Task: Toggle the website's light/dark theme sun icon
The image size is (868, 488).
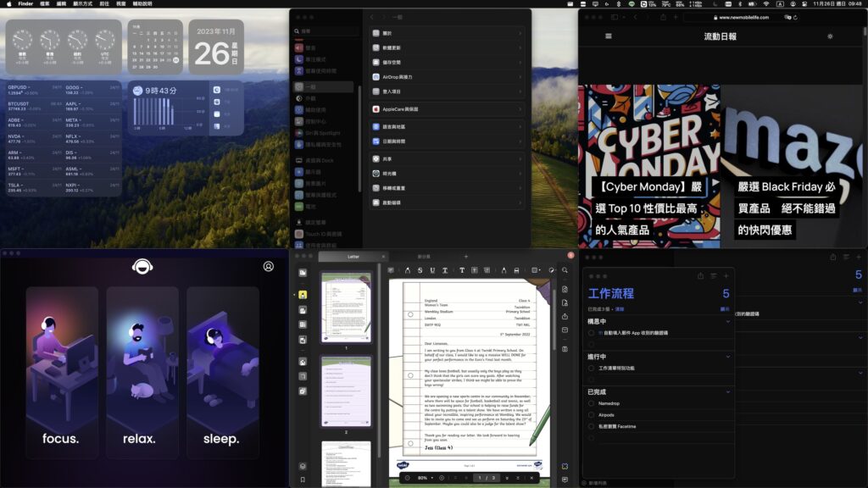Action: click(829, 36)
